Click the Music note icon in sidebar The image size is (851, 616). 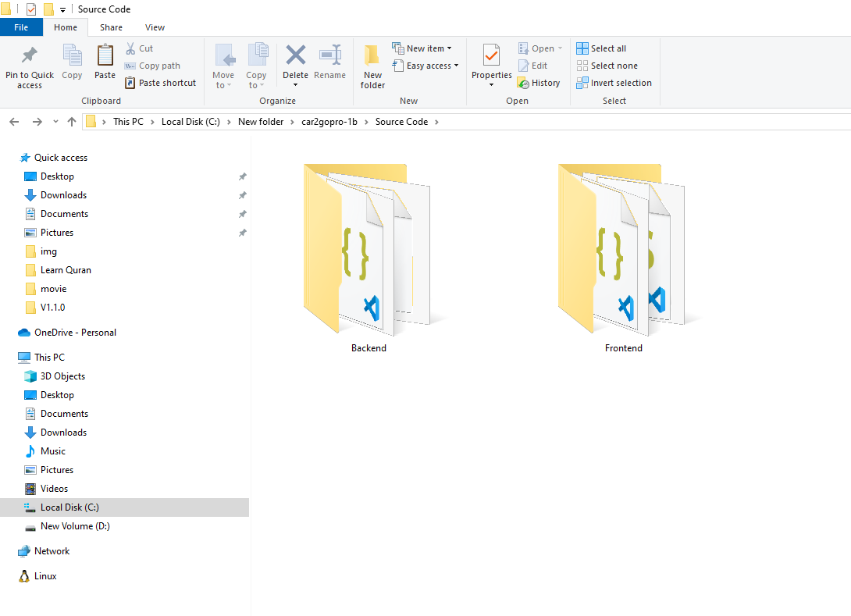click(x=30, y=451)
